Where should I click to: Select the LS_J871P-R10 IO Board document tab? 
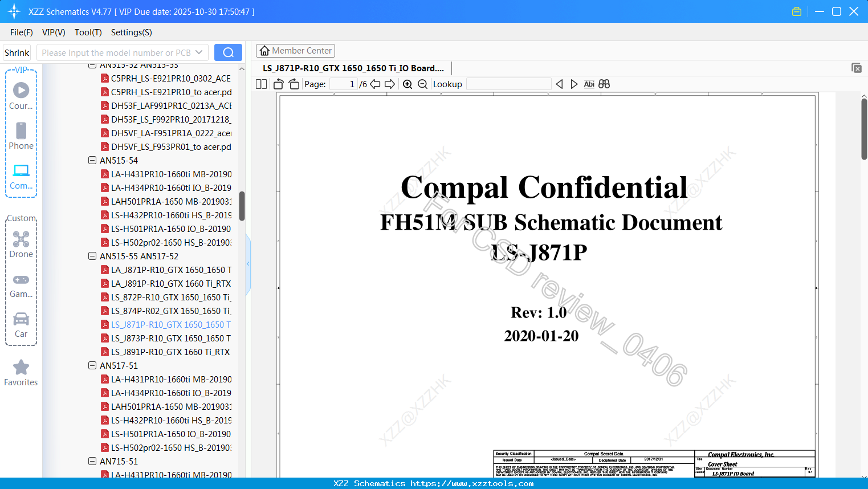(x=353, y=68)
